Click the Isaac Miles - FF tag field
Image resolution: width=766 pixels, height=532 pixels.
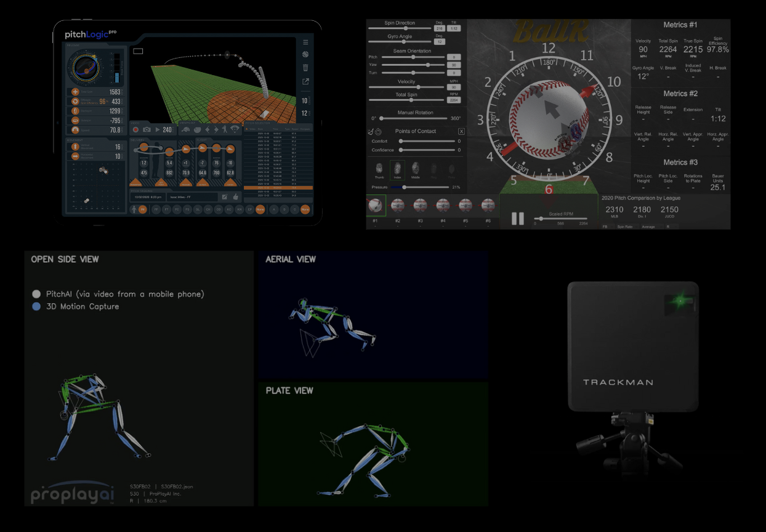coord(192,197)
